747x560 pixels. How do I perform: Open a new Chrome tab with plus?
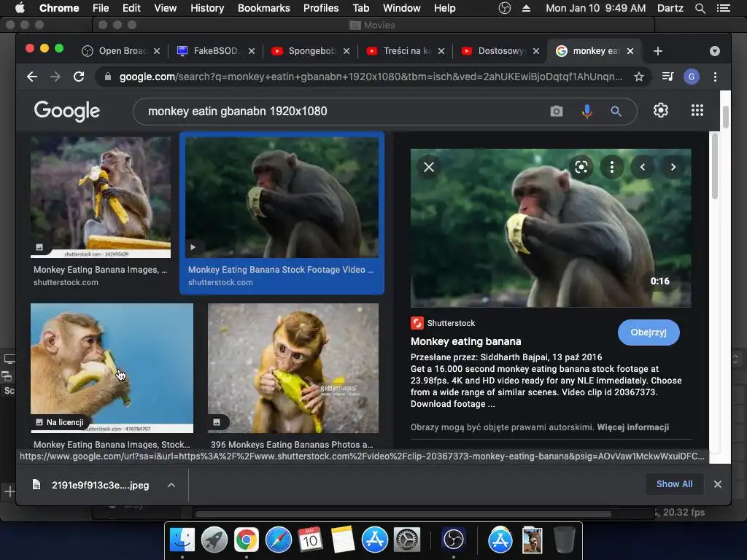658,51
